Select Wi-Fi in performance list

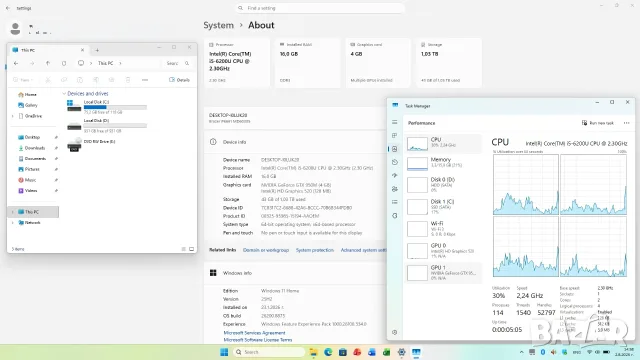point(444,229)
